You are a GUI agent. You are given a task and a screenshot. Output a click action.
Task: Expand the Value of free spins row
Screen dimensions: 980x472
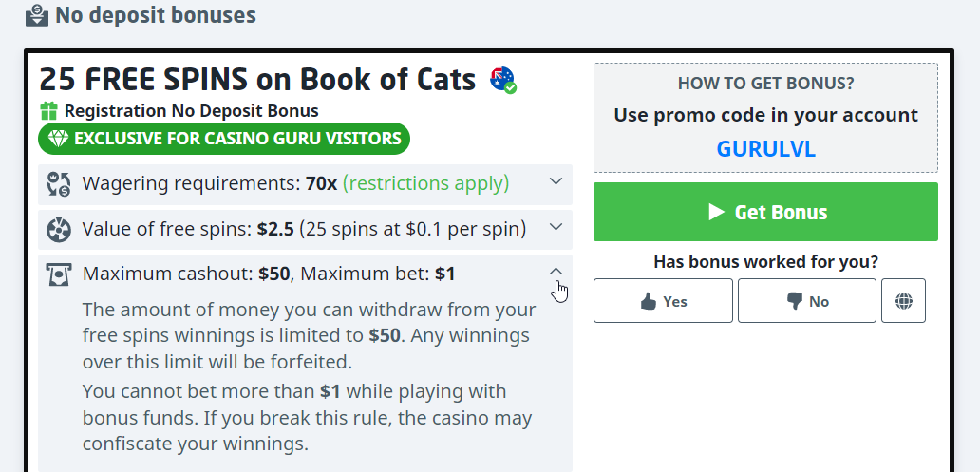point(556,227)
